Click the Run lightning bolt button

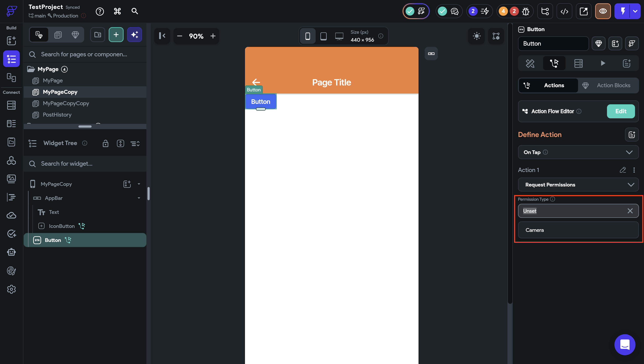(x=623, y=11)
